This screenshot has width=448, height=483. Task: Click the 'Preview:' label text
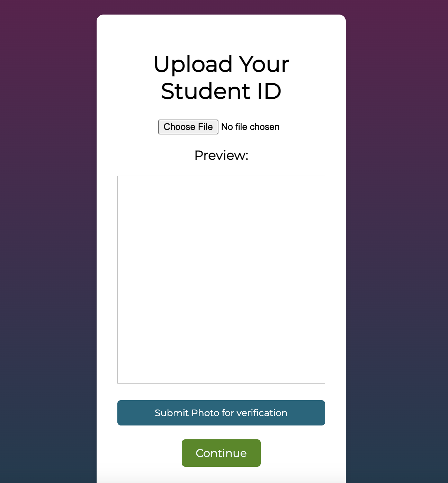point(221,155)
